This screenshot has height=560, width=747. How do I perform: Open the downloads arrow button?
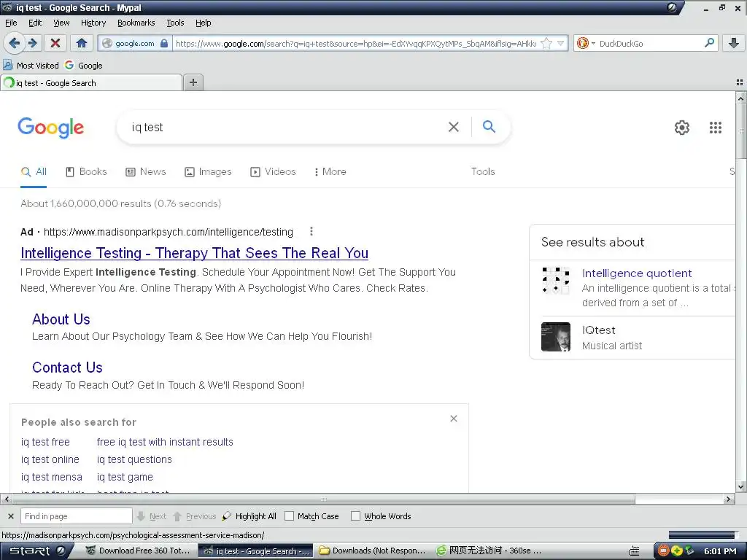coord(734,43)
